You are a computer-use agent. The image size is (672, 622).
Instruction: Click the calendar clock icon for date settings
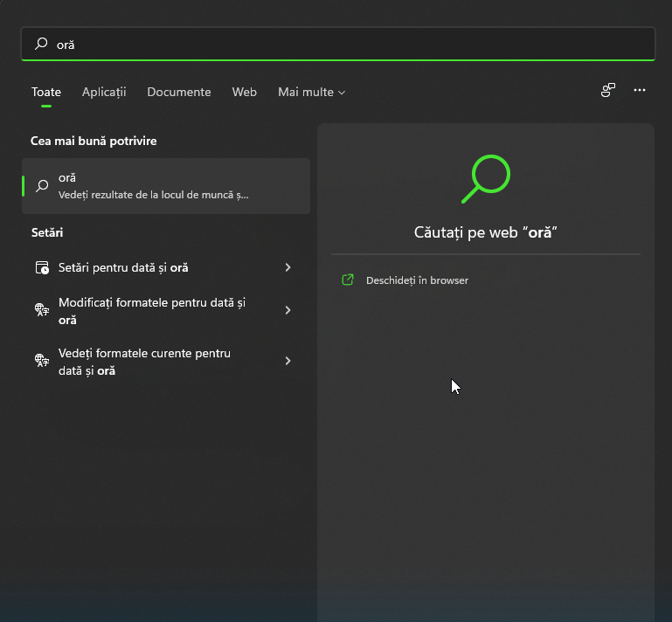coord(42,267)
